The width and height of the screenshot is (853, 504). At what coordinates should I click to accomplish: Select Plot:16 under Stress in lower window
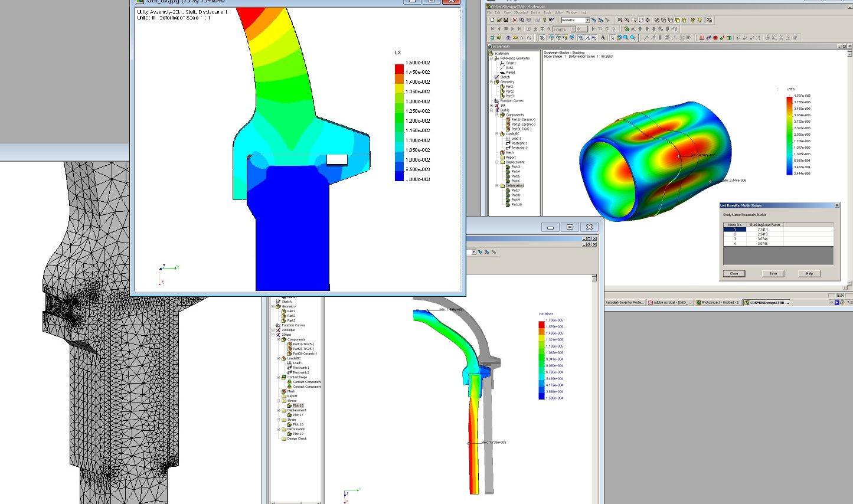[x=298, y=405]
